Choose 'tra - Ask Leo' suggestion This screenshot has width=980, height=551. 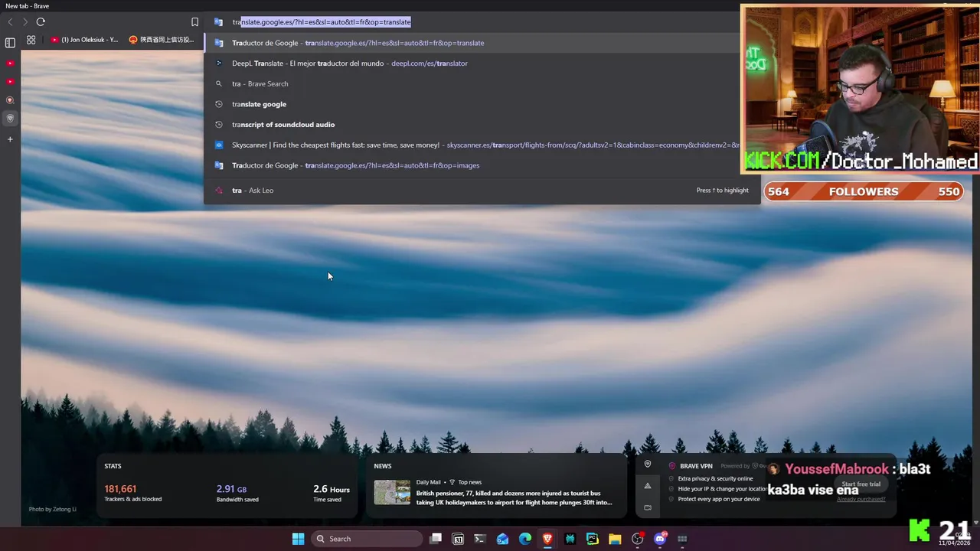[x=482, y=191]
